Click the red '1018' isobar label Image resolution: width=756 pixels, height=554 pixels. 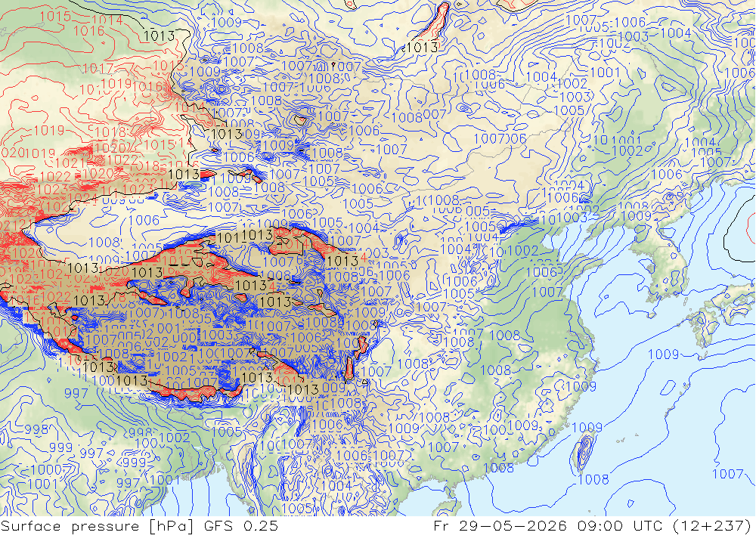111,132
